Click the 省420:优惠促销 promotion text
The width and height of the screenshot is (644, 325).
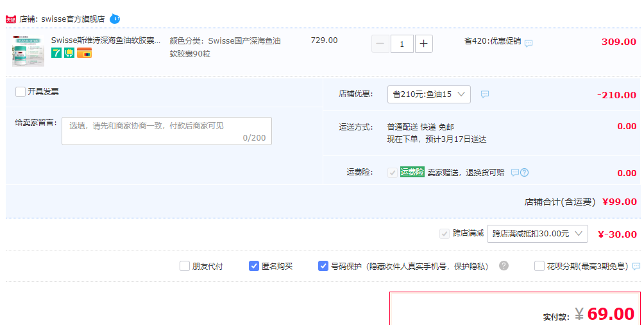click(x=493, y=41)
